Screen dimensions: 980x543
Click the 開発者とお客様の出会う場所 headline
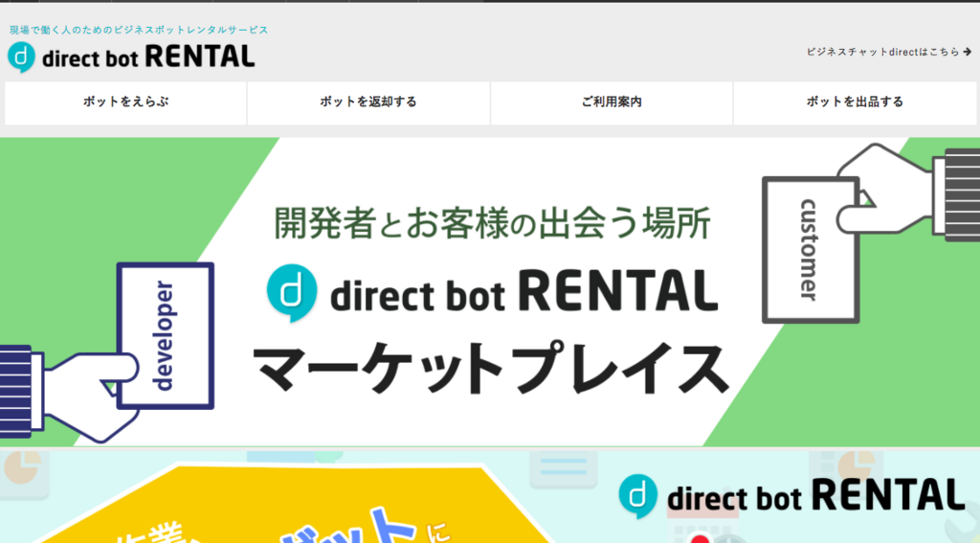(493, 223)
